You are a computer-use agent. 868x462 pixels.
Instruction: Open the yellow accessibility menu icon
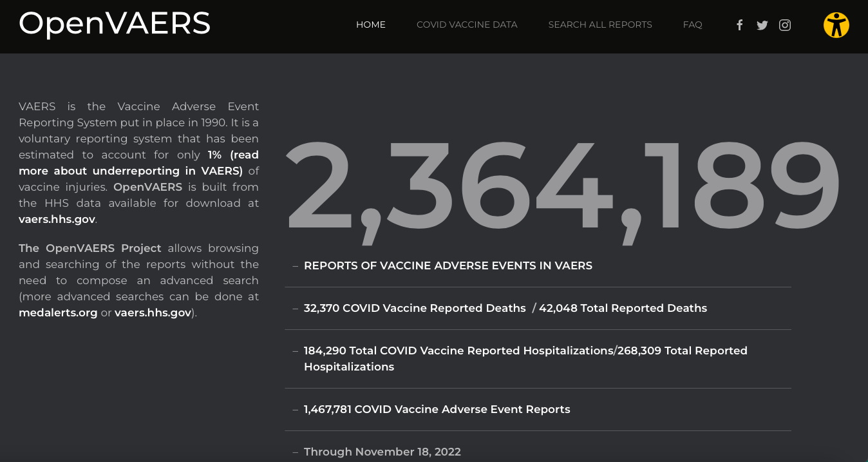836,25
